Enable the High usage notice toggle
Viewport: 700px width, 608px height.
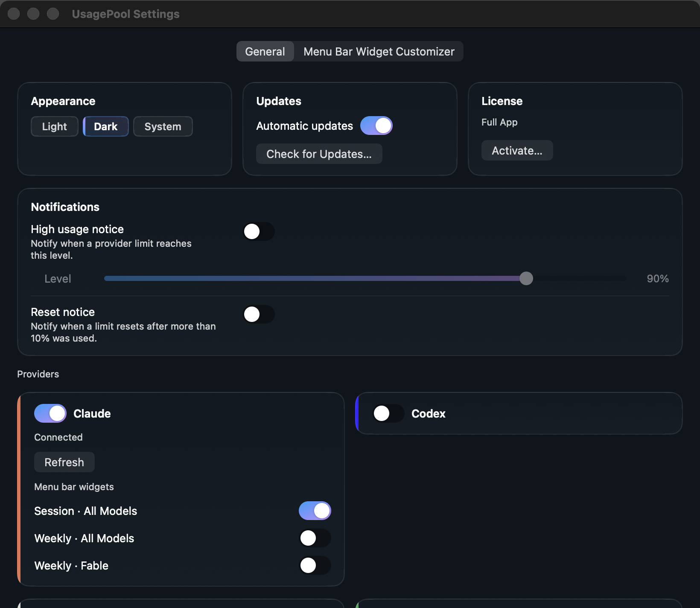(259, 231)
